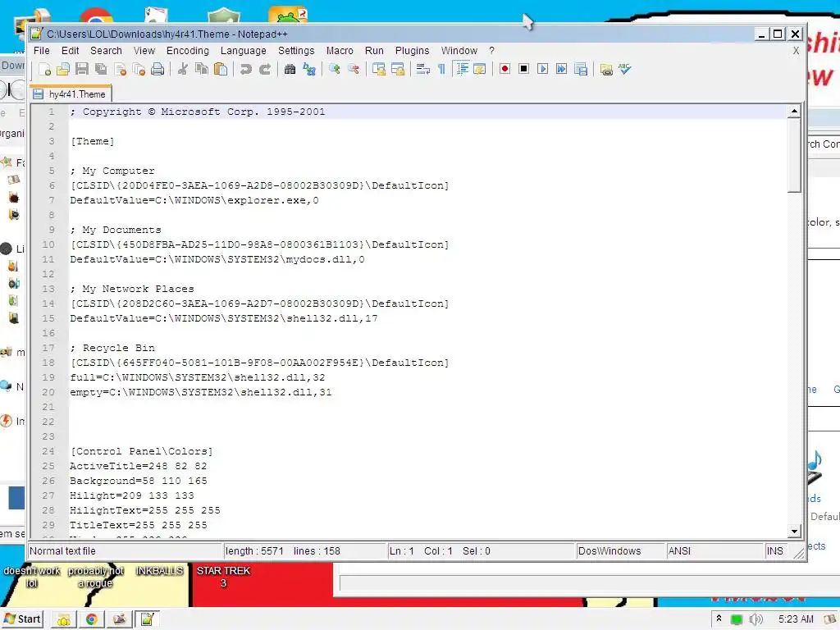Click Run Macro Multiple Times icon
Image resolution: width=840 pixels, height=630 pixels.
pyautogui.click(x=561, y=69)
